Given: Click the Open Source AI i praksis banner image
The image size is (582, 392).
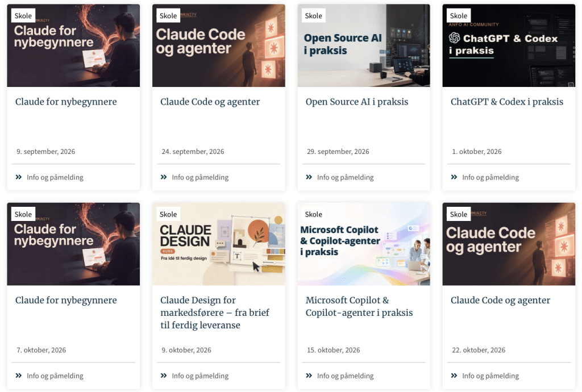Looking at the screenshot, I should pyautogui.click(x=364, y=45).
